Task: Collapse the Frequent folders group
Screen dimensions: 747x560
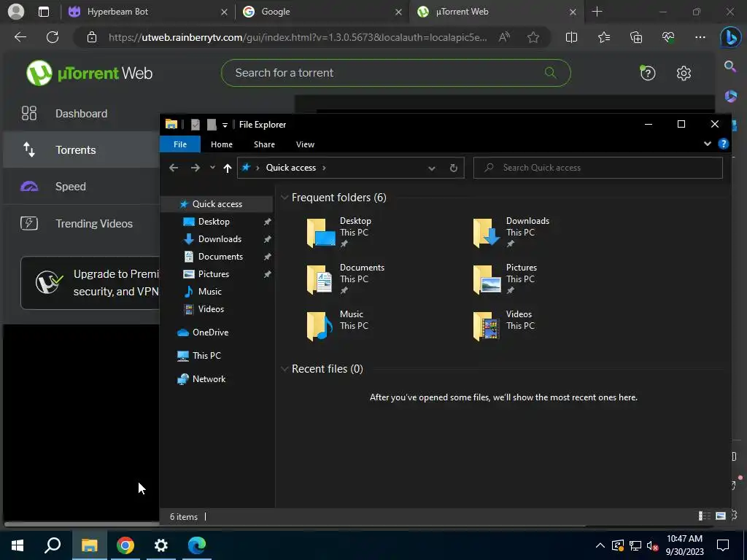Action: tap(285, 197)
